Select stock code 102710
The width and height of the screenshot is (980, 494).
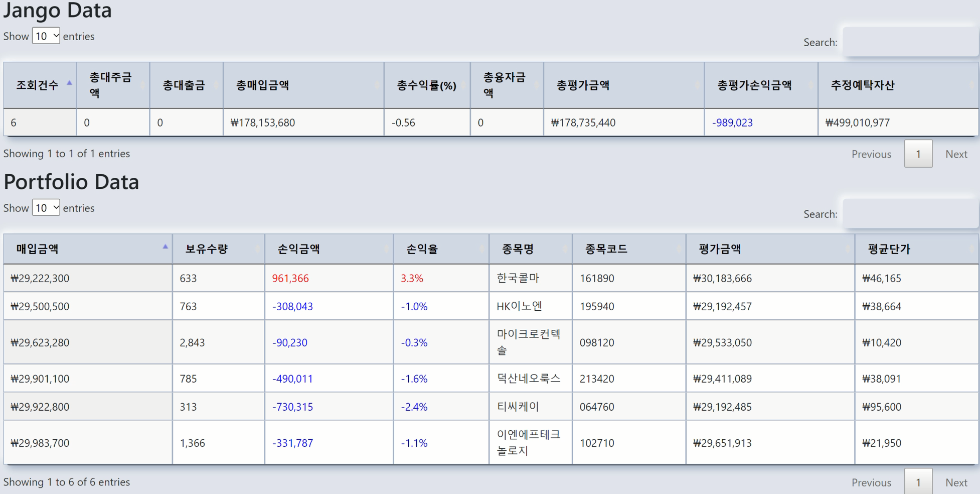tap(629, 443)
